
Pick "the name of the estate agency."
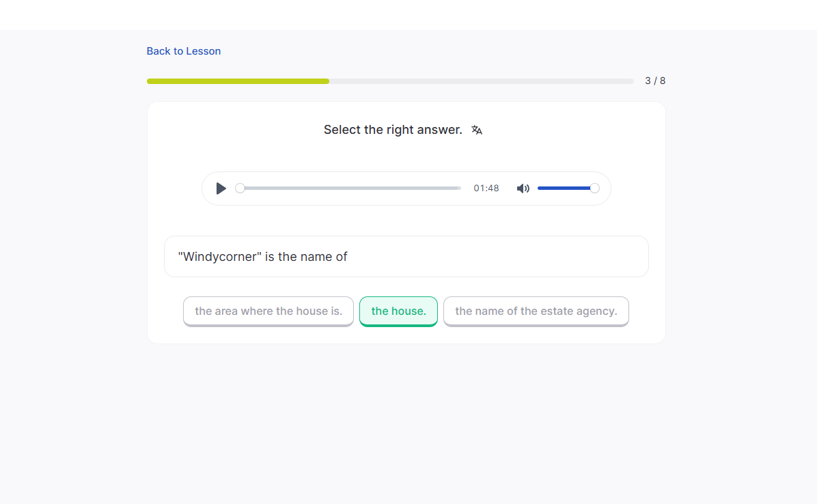(536, 311)
